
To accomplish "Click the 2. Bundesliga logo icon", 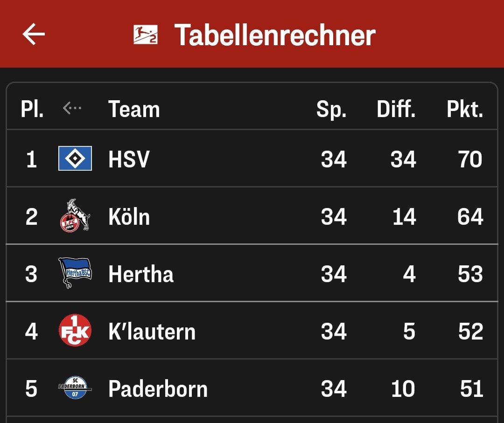I will pyautogui.click(x=146, y=35).
